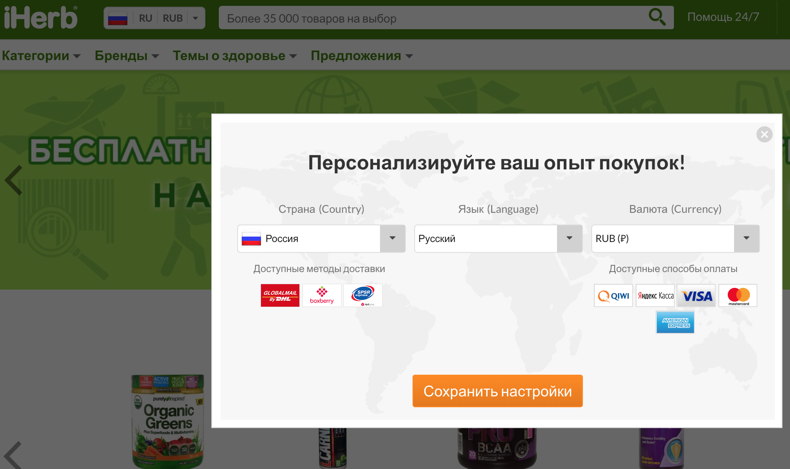
Task: Click the Доступные способы оплаты label
Action: pos(673,269)
